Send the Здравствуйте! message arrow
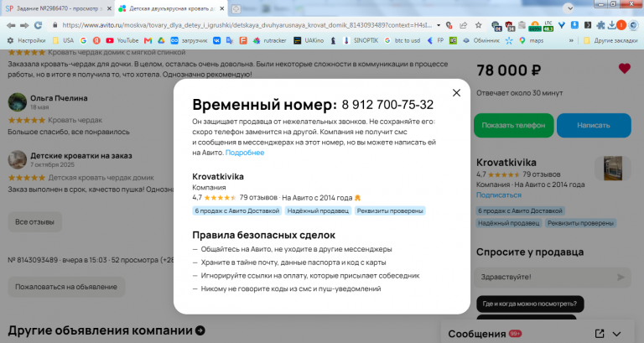 [x=621, y=278]
